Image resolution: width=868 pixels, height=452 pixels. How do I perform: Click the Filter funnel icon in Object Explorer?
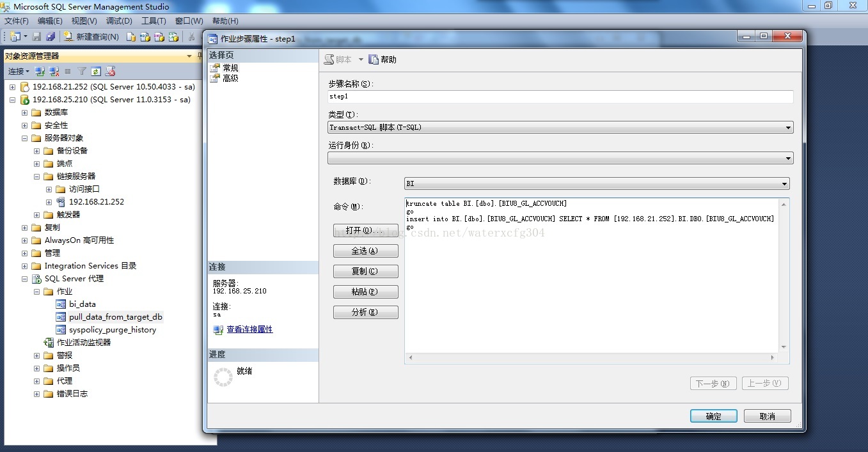82,71
